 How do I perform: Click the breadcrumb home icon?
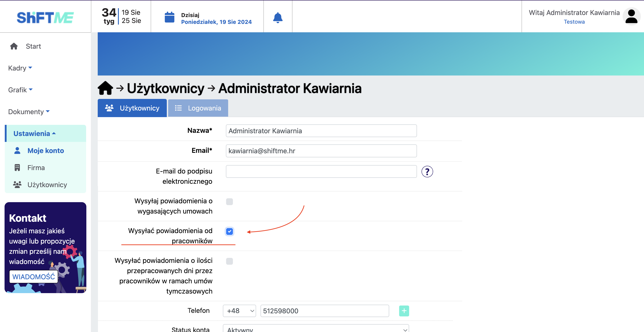105,88
